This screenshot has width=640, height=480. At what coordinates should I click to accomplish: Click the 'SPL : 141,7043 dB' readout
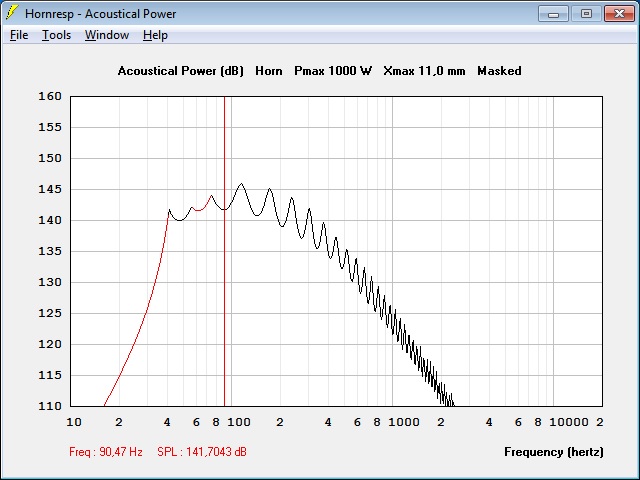[202, 452]
